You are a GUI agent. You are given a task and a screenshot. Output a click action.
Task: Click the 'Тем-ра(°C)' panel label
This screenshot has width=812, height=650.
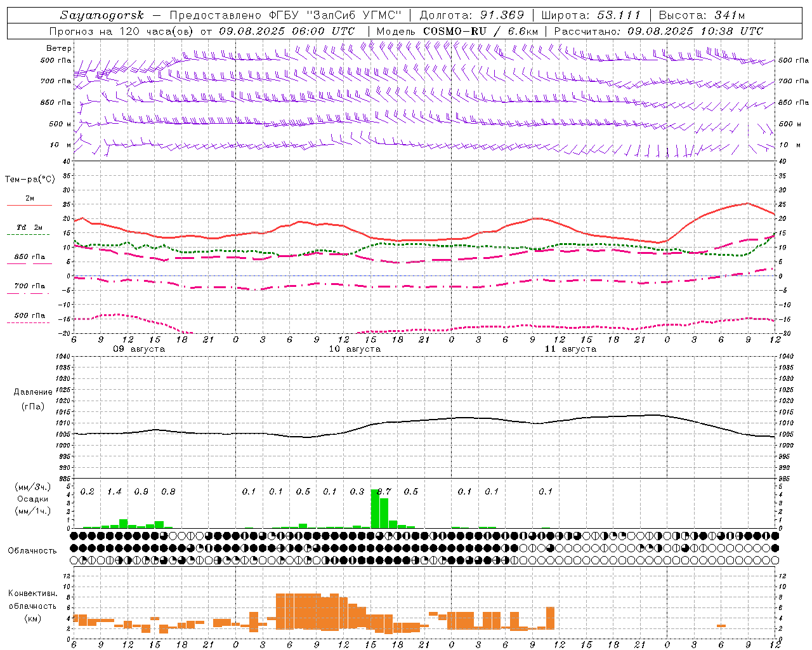point(30,180)
